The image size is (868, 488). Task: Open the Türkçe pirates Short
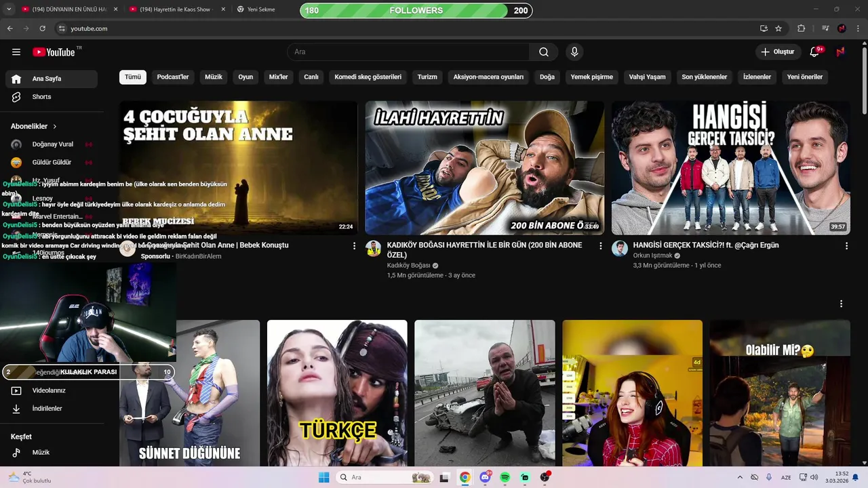[x=337, y=393]
